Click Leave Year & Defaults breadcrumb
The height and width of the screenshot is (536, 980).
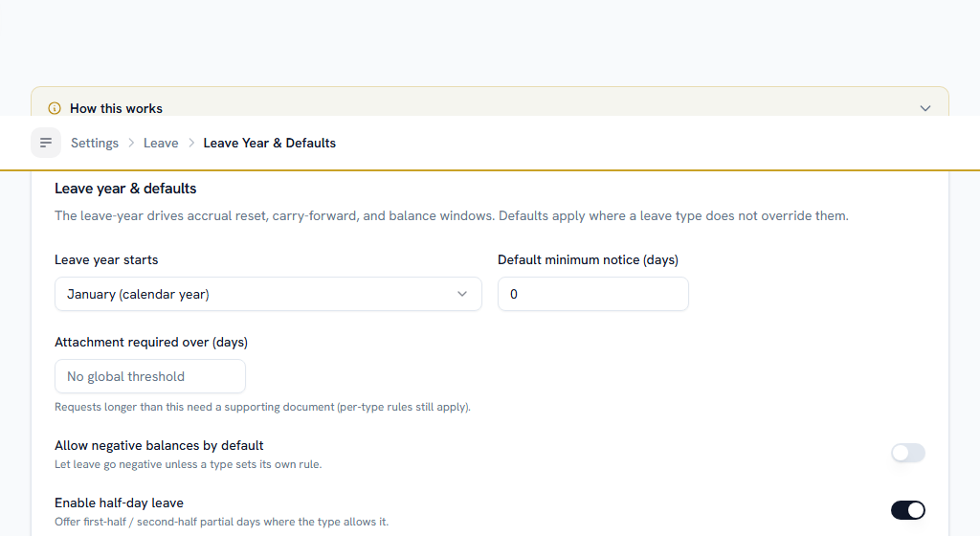(269, 143)
